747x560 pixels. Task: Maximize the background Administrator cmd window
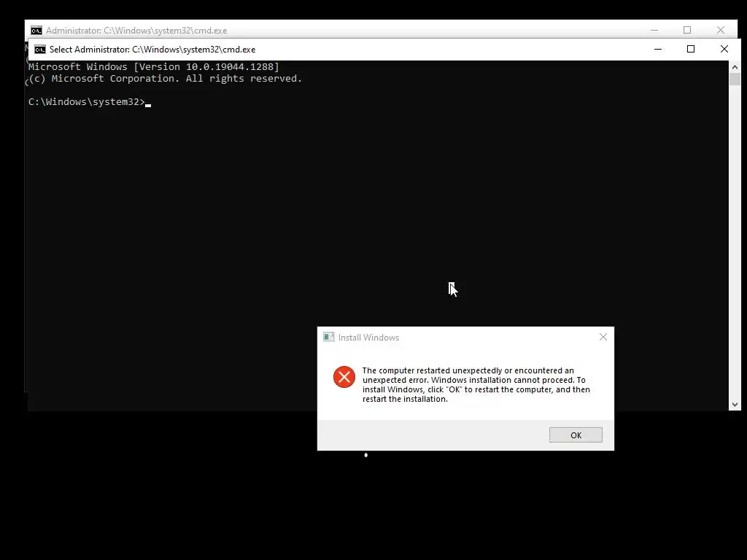[x=687, y=30]
